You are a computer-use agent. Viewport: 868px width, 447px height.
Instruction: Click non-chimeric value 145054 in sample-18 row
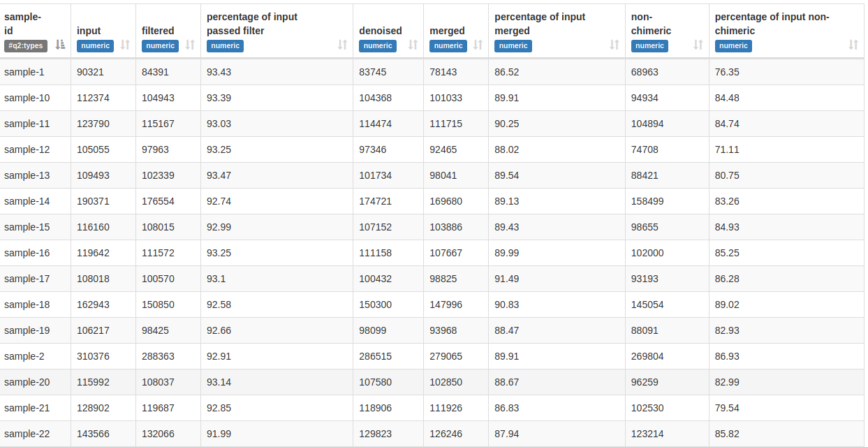[647, 305]
